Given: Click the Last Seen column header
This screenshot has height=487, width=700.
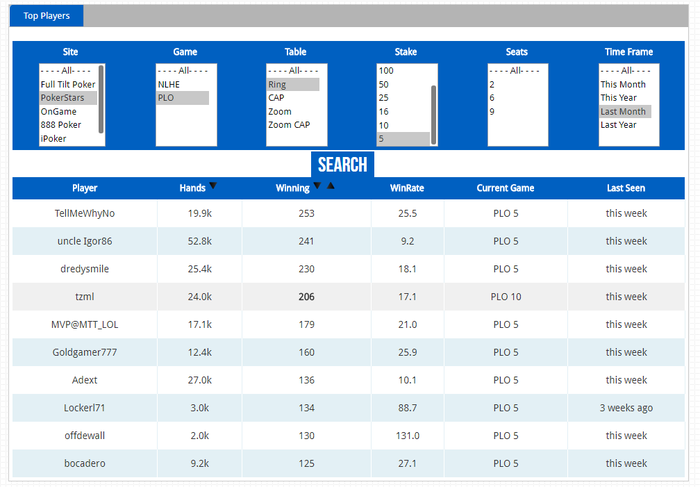Looking at the screenshot, I should click(x=626, y=188).
